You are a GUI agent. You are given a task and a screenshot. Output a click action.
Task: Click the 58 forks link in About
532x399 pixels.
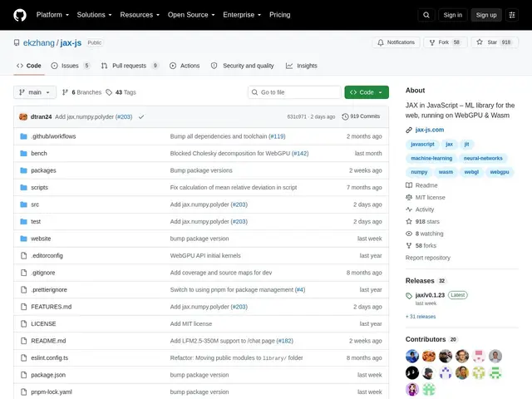(426, 246)
